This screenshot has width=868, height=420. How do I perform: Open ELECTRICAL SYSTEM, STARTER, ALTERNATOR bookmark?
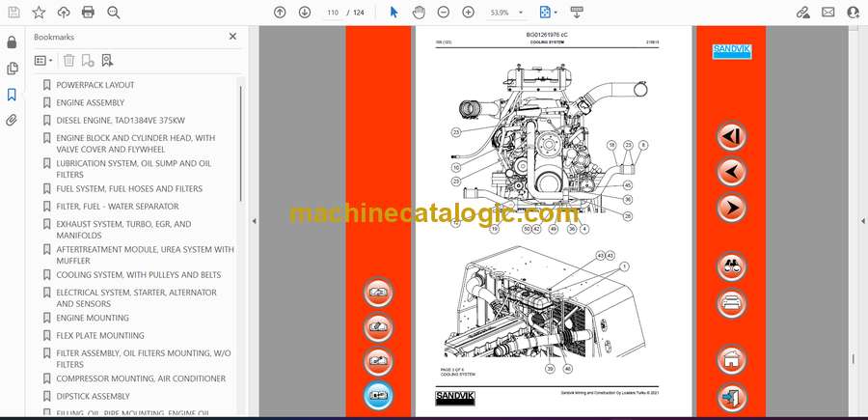136,298
